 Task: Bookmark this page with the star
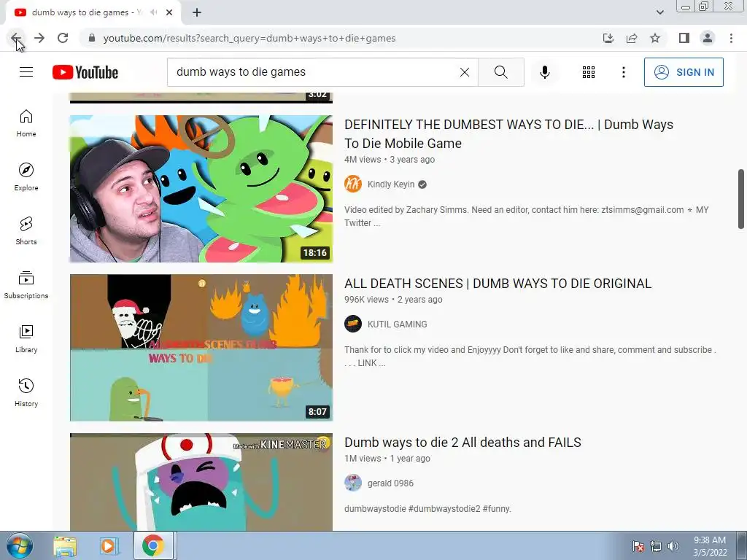coord(655,38)
